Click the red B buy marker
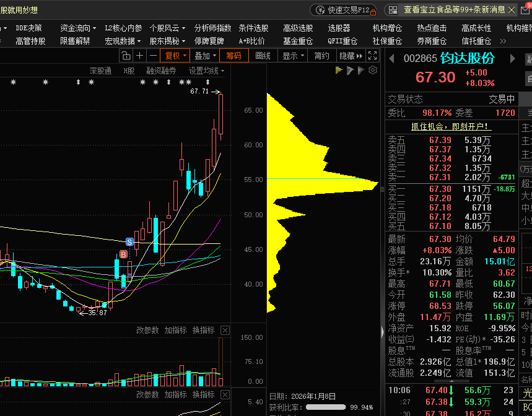Viewport: 532px width, 416px height. point(123,254)
